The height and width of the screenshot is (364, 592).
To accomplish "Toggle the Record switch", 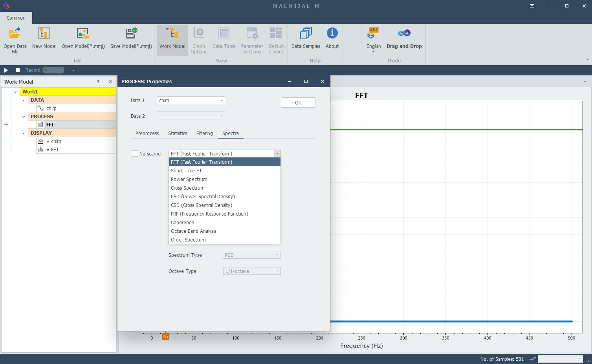I will point(53,70).
